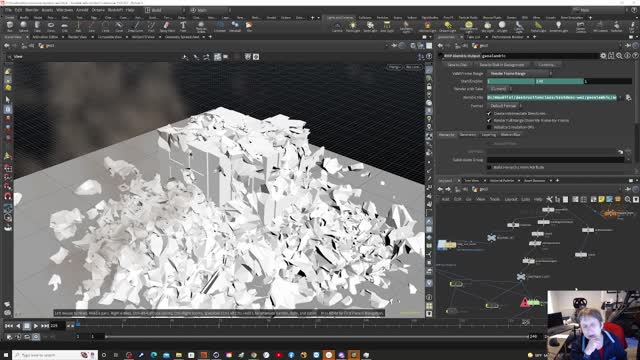Image resolution: width=640 pixels, height=360 pixels.
Task: Select the Draw Curve shelf tool
Action: pos(136,27)
